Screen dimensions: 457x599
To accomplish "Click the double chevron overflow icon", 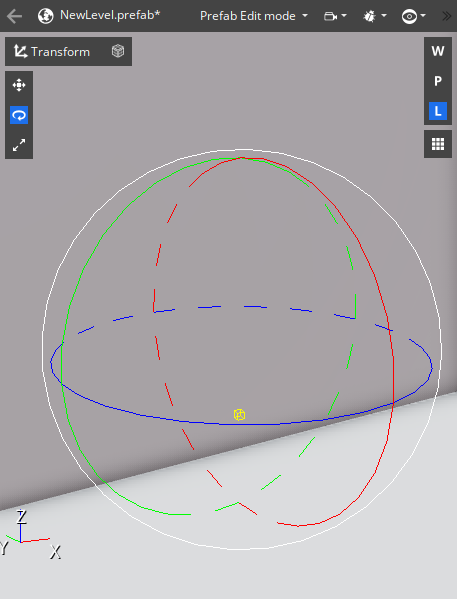I will (x=446, y=16).
